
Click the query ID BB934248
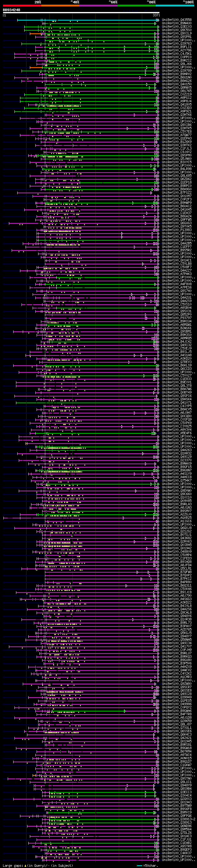point(11,10)
